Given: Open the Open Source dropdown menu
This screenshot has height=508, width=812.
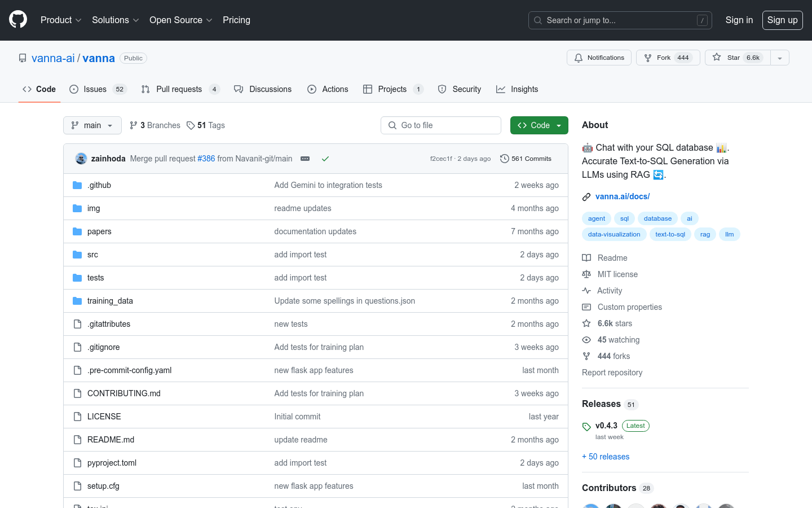Looking at the screenshot, I should pos(180,20).
